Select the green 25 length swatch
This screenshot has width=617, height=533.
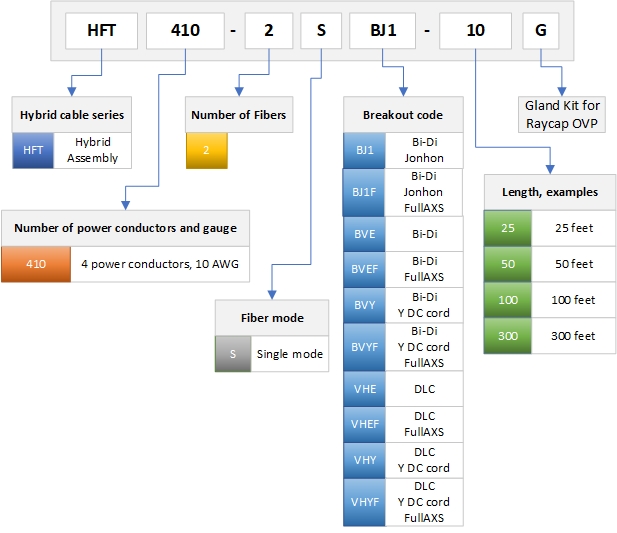508,228
